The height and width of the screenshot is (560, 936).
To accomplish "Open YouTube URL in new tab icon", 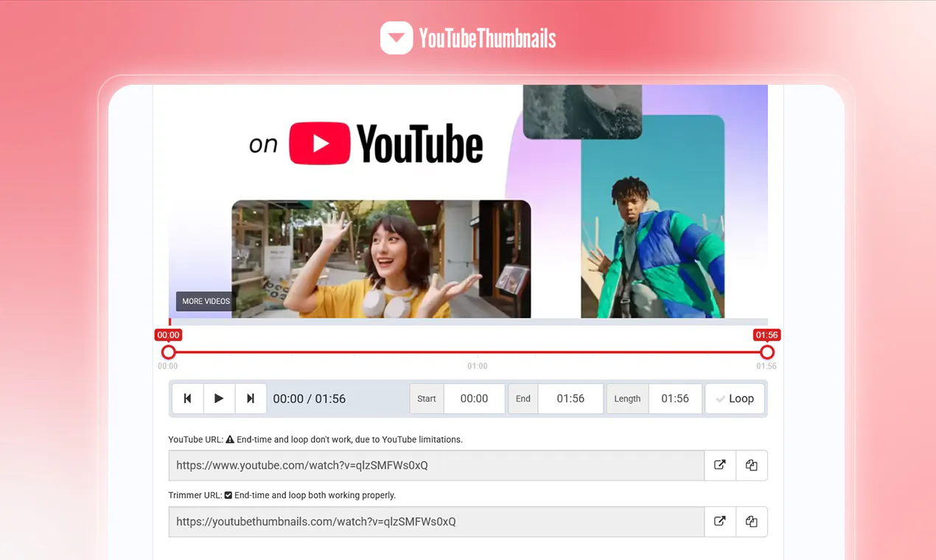I will [x=720, y=465].
